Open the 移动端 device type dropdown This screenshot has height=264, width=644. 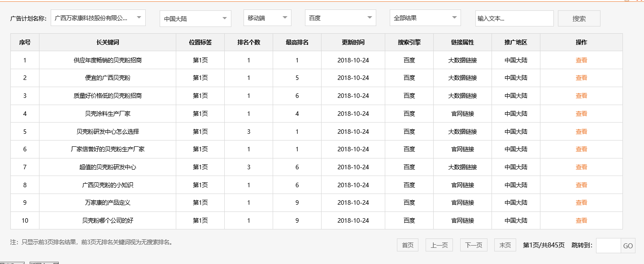coord(267,18)
